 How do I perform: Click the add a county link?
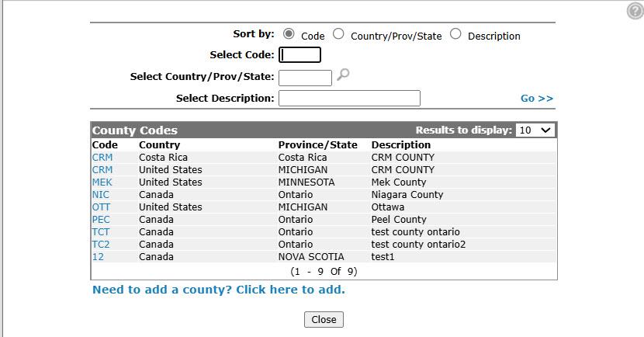click(219, 290)
